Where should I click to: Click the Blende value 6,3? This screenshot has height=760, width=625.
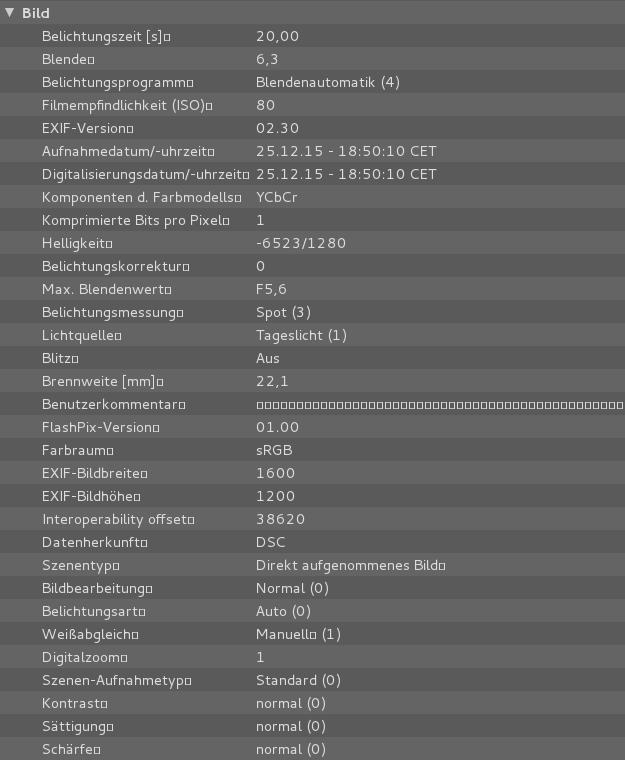267,59
